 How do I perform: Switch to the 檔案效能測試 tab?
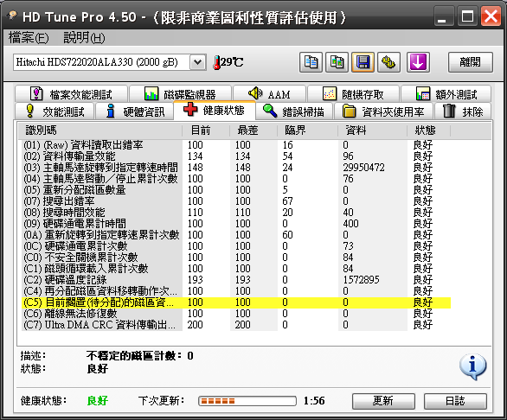(x=71, y=94)
